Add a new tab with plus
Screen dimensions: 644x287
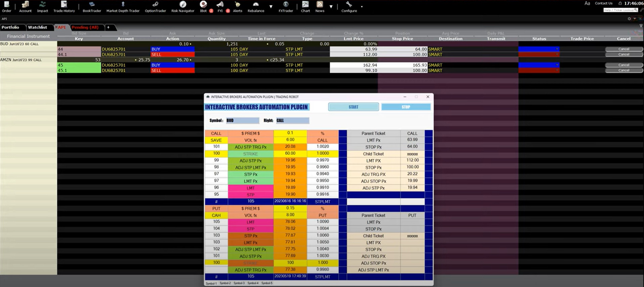[x=108, y=27]
